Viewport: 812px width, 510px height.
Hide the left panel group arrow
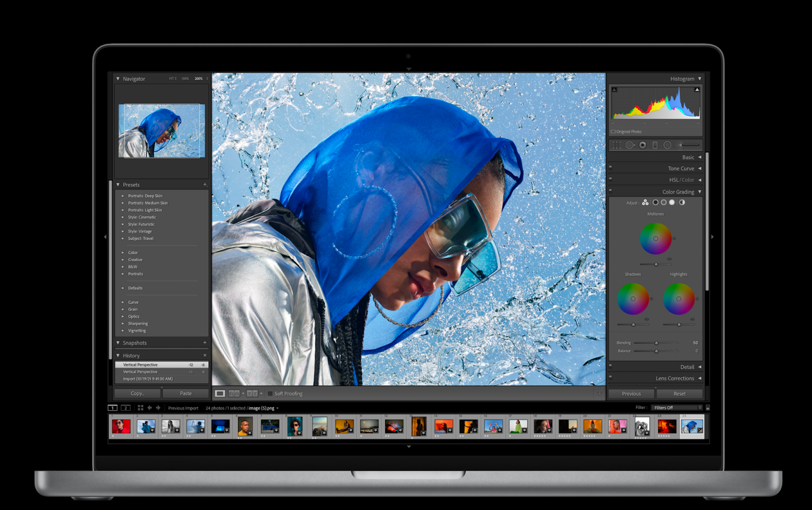click(105, 236)
